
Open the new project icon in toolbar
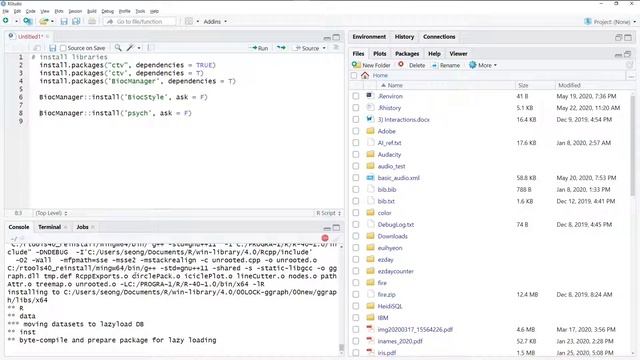point(27,21)
